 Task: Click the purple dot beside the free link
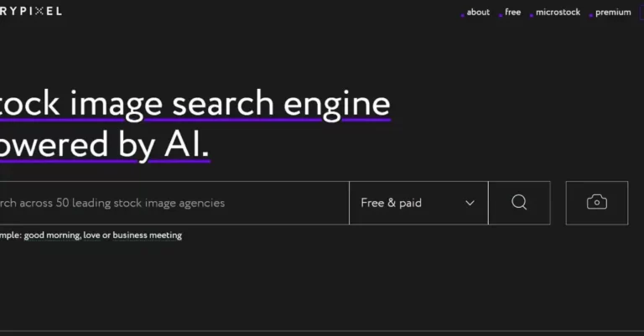pos(501,15)
